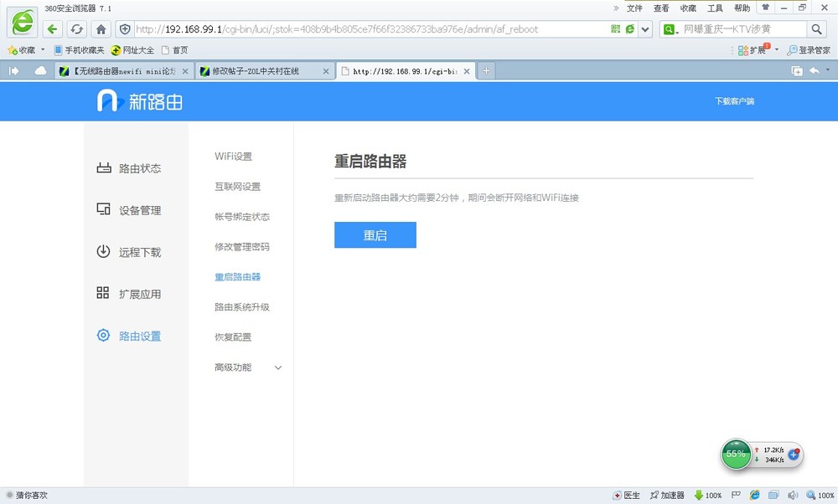Go to browser home page icon
Image resolution: width=838 pixels, height=504 pixels.
point(101,29)
